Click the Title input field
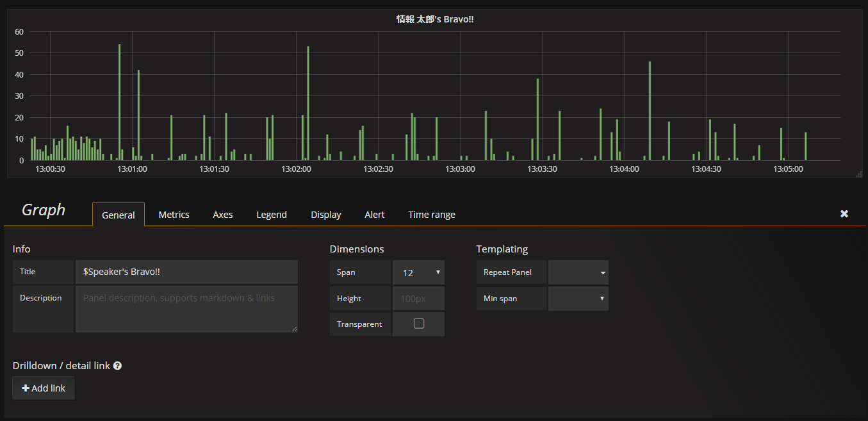868x421 pixels. [x=186, y=272]
